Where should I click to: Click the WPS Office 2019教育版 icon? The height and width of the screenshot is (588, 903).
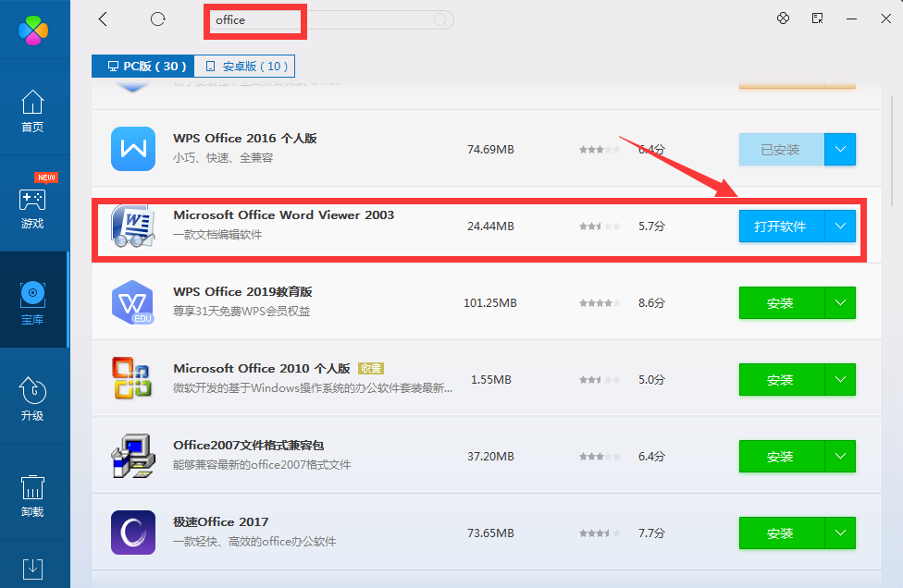coord(133,302)
